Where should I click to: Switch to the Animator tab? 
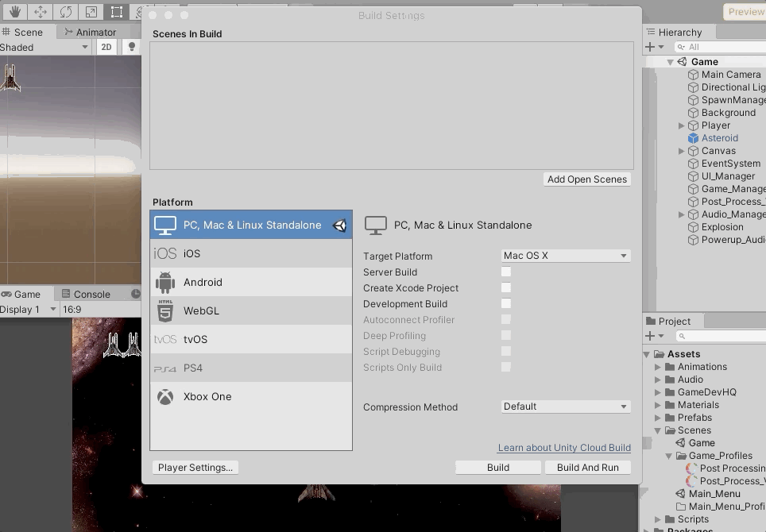click(91, 33)
